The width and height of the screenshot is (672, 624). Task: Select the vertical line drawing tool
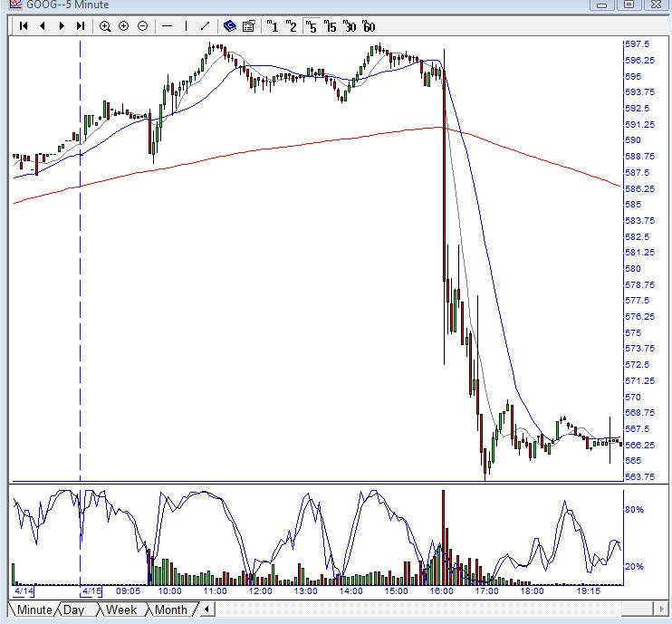point(187,26)
